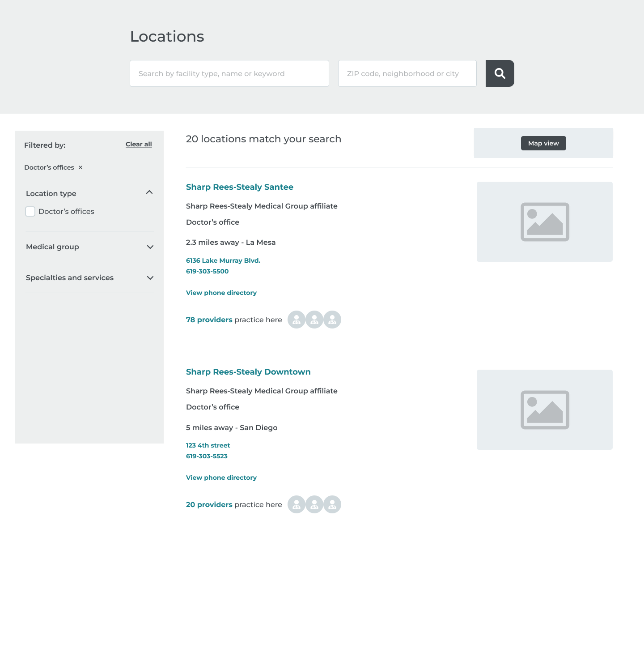
Task: Click the Doctor's offices filter tag text
Action: click(49, 167)
